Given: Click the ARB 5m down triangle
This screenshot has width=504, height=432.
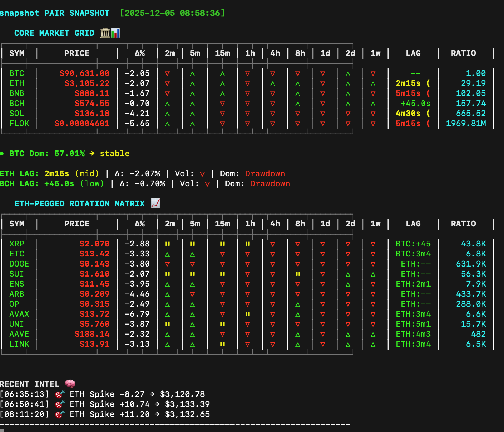Looking at the screenshot, I should 192,294.
